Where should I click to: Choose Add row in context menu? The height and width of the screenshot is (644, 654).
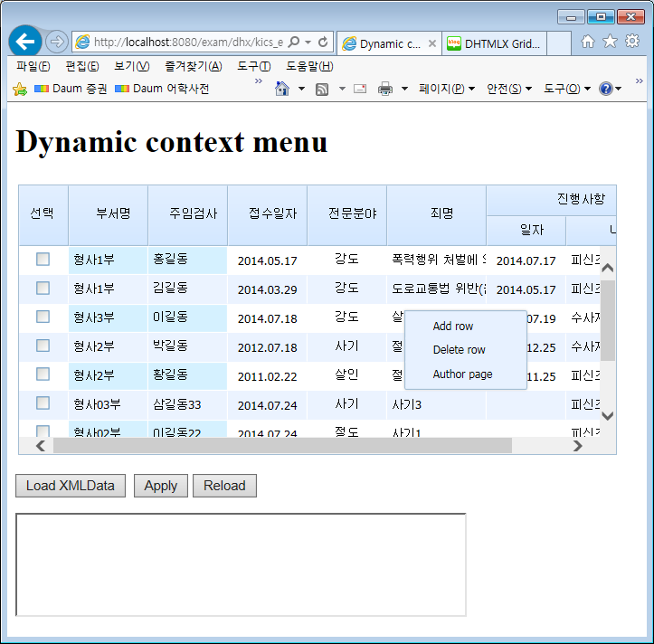[466, 326]
